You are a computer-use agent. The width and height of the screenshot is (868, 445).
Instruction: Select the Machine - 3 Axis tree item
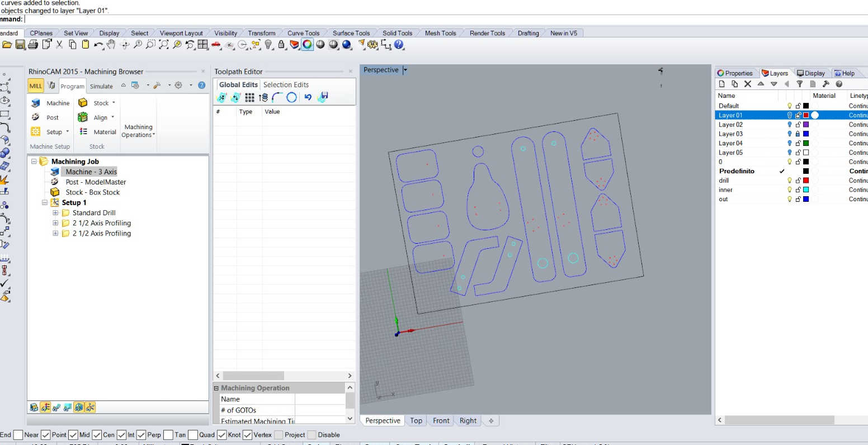point(91,172)
